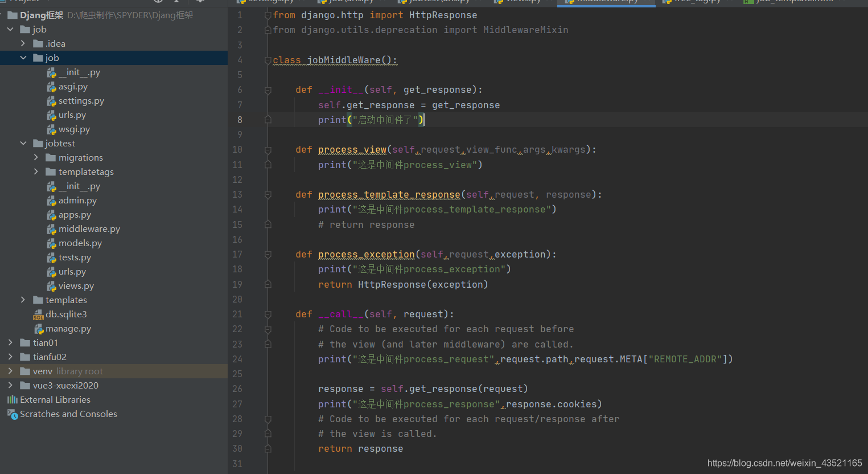Select the venv library root folder icon
The height and width of the screenshot is (474, 868).
tap(25, 371)
